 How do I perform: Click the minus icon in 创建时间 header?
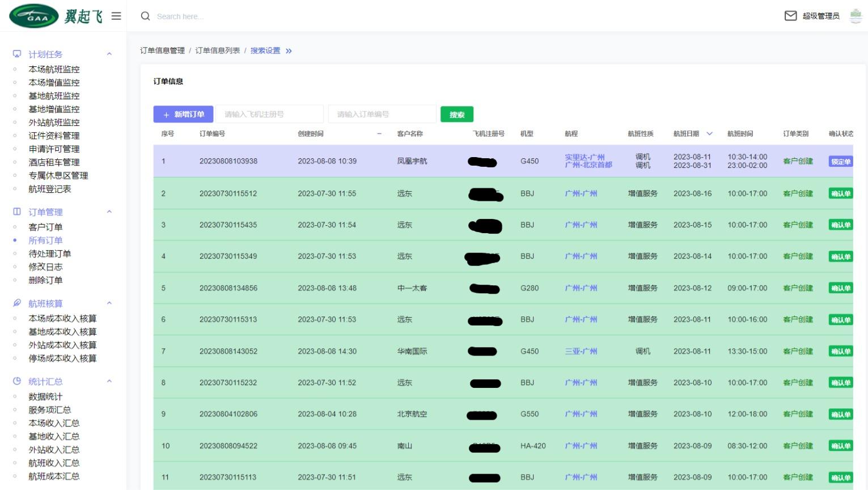pos(379,134)
